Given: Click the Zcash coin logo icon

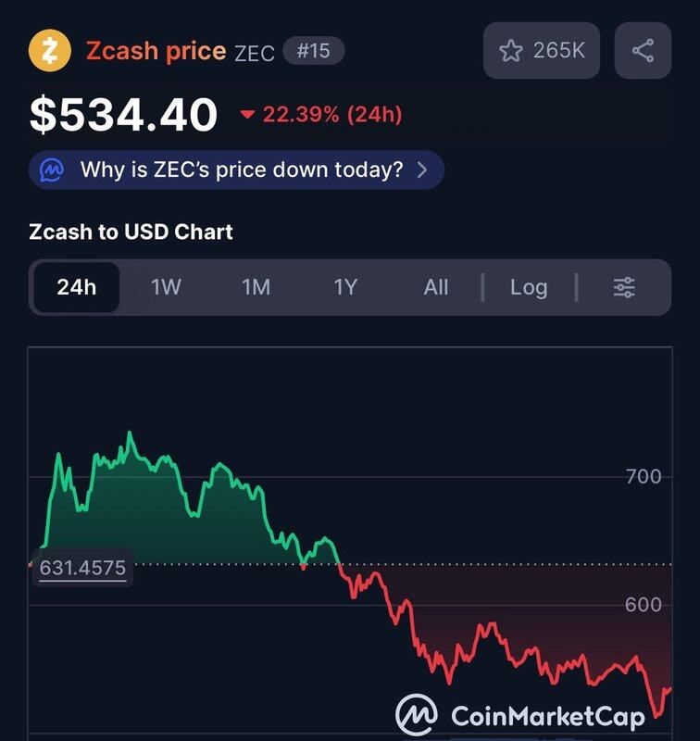Looking at the screenshot, I should pos(51,50).
